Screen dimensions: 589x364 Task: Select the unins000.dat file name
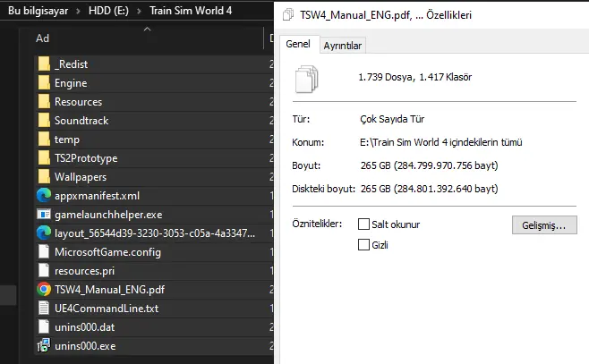(85, 326)
